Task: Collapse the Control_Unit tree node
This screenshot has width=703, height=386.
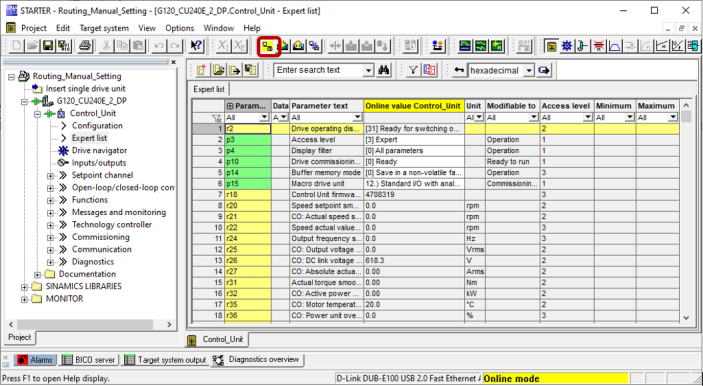Action: [x=38, y=114]
